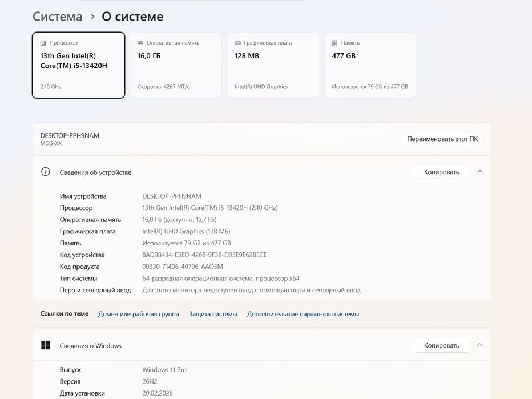Click the Дата установки label

point(82,393)
